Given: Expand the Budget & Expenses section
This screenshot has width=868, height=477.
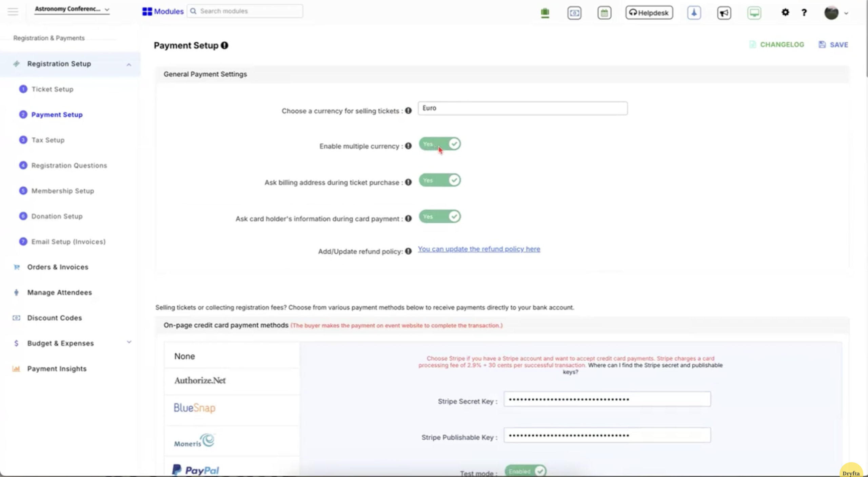Looking at the screenshot, I should [129, 343].
